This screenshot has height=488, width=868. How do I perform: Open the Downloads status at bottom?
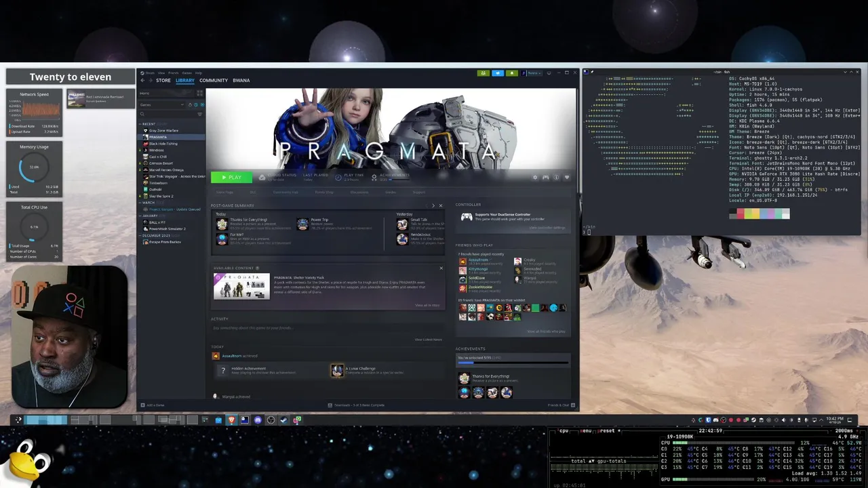pos(357,405)
